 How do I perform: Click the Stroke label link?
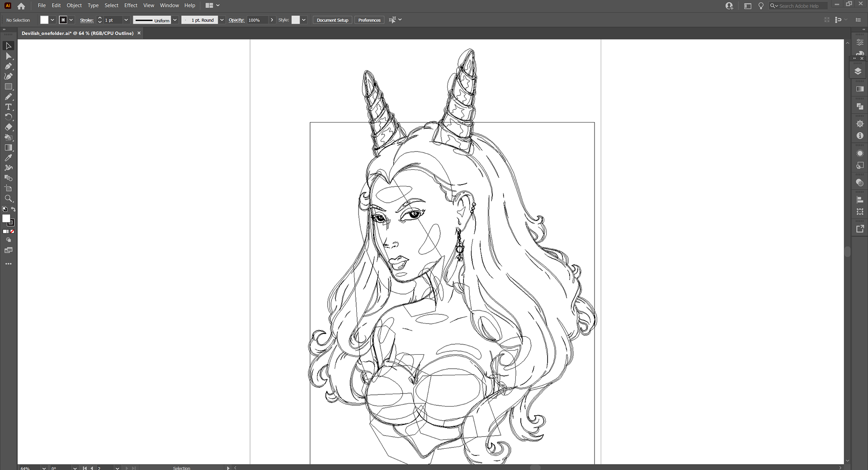(x=86, y=20)
